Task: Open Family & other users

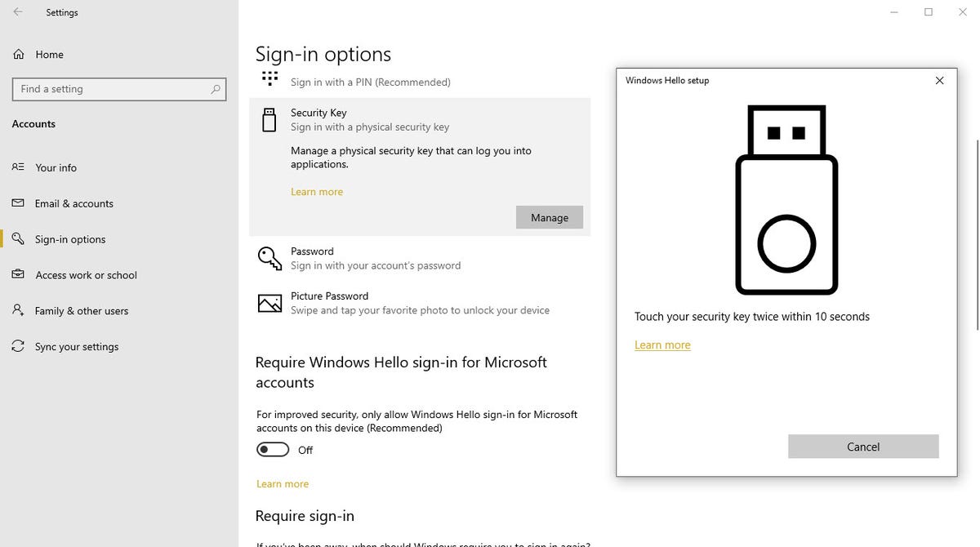Action: [x=81, y=311]
